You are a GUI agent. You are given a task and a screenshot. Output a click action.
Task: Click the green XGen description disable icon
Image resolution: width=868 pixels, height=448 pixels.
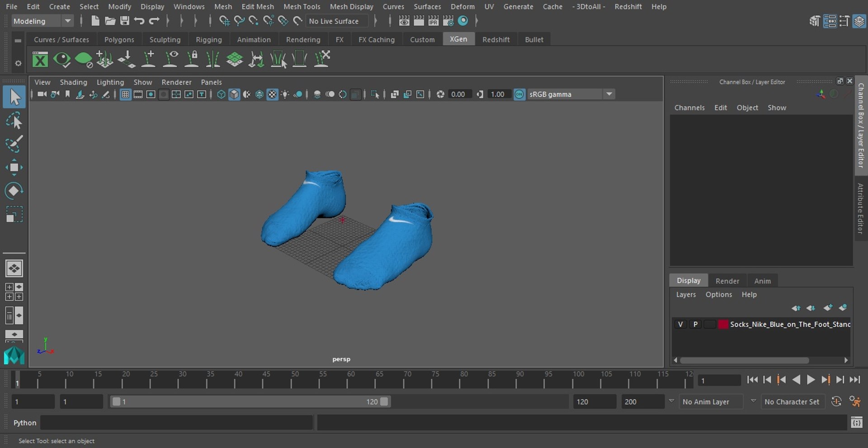pyautogui.click(x=83, y=59)
